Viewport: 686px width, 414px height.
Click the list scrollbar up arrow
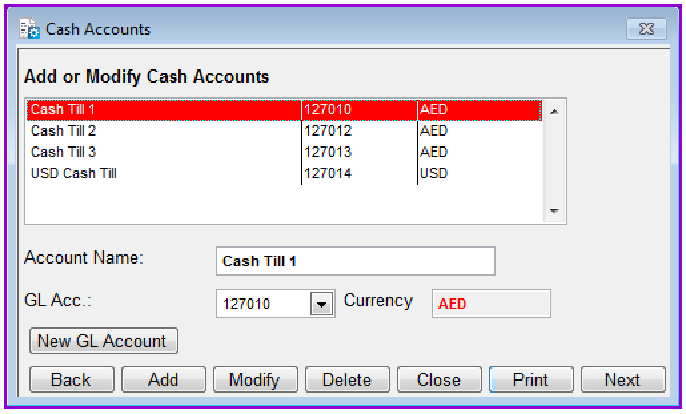point(554,112)
